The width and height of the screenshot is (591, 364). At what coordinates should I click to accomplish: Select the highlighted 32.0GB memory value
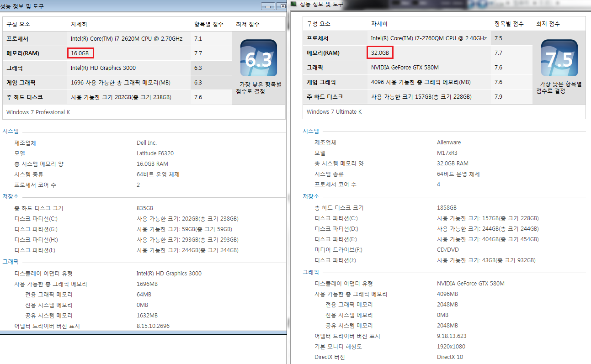[380, 53]
